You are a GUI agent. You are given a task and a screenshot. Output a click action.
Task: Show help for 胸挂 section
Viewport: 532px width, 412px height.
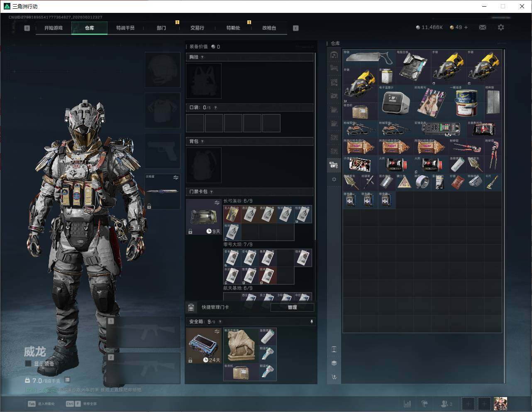point(202,57)
